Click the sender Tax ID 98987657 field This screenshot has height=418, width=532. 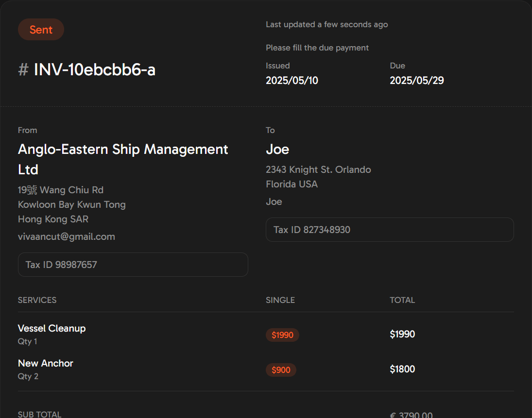point(133,265)
